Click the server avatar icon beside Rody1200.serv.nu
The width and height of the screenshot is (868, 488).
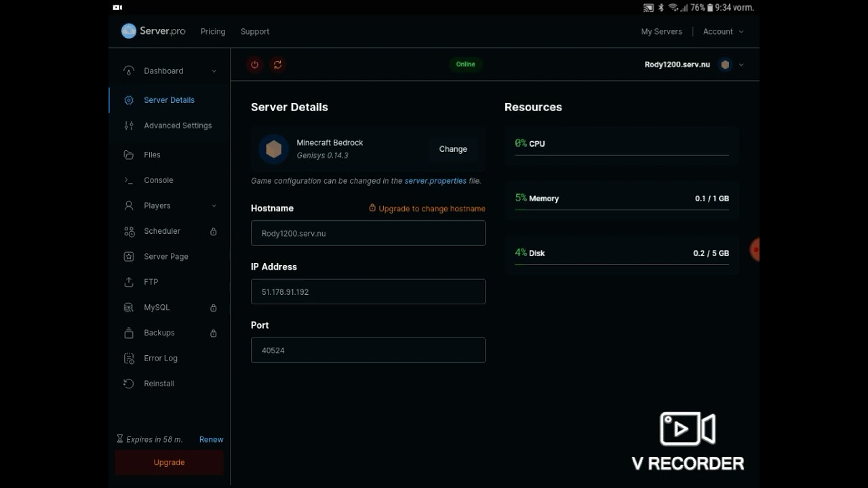click(726, 65)
